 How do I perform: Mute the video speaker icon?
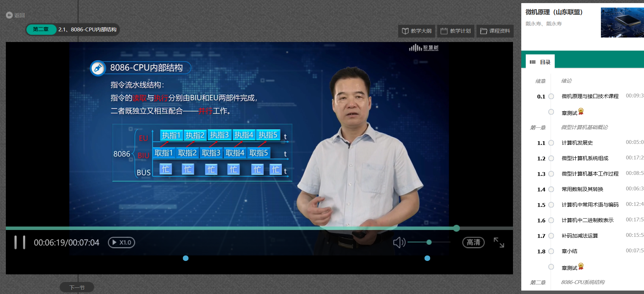pos(399,242)
